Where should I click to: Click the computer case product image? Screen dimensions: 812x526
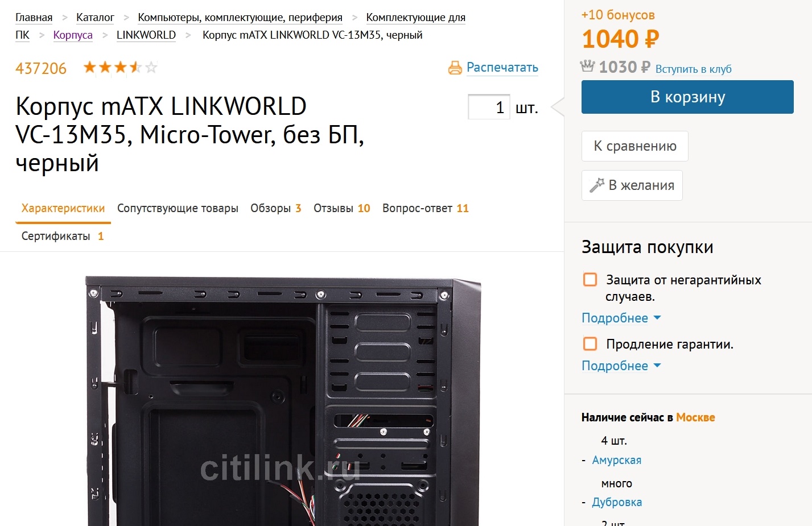(x=283, y=401)
